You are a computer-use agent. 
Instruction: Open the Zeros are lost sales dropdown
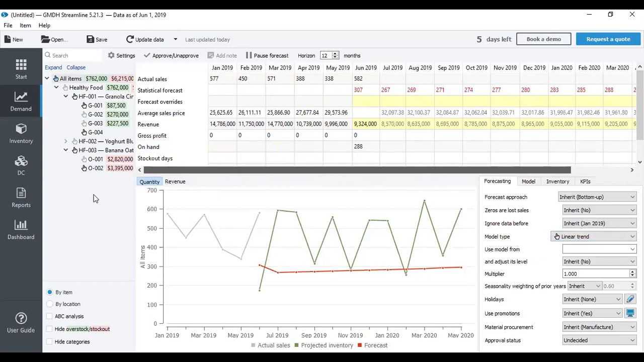(599, 210)
